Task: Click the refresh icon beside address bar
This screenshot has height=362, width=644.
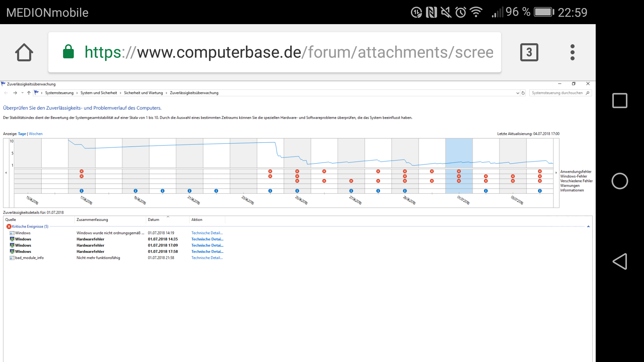Action: point(523,93)
